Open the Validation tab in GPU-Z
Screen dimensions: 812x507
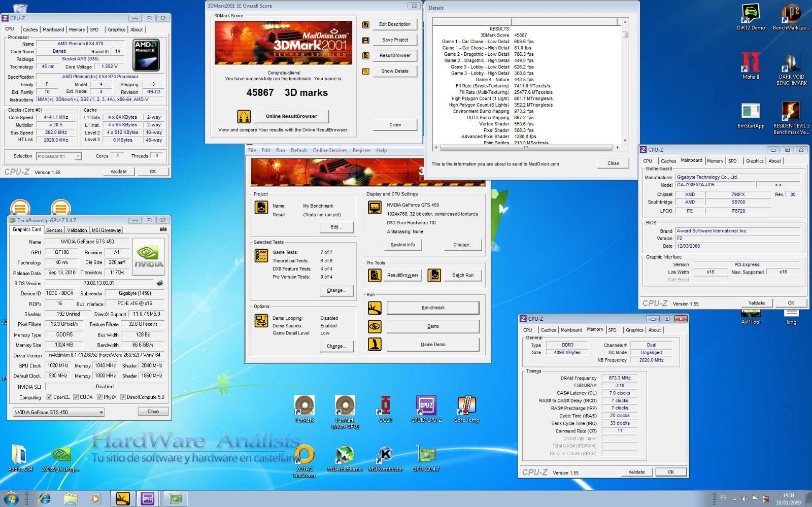77,230
